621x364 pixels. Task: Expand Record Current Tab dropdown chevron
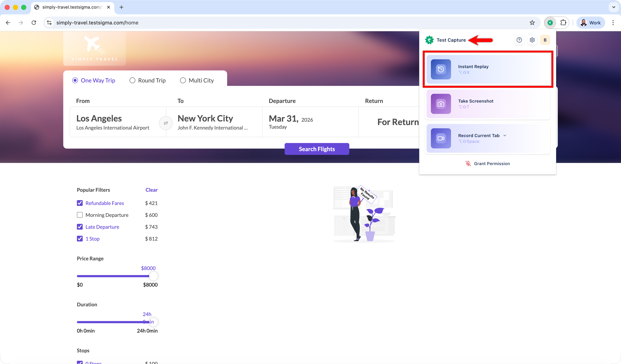pyautogui.click(x=505, y=135)
